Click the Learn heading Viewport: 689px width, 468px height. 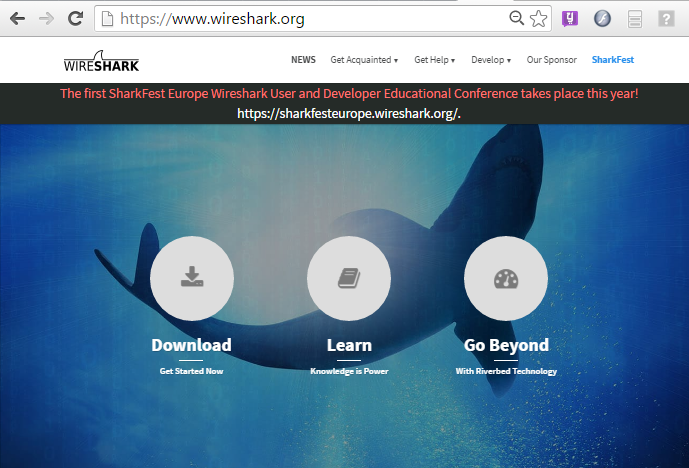tap(349, 345)
